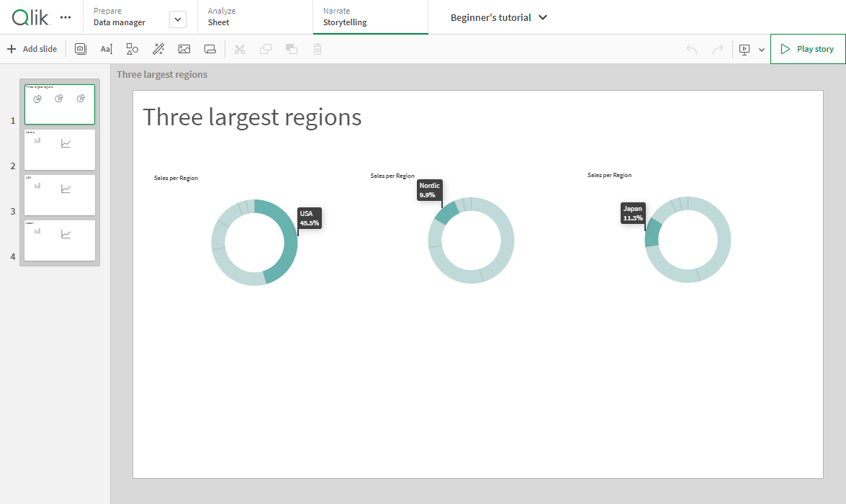846x504 pixels.
Task: Click the Play story button
Action: (x=807, y=49)
